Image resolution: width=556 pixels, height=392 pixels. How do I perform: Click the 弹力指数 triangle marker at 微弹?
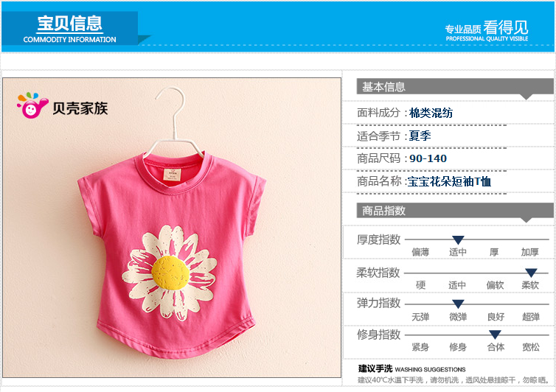click(458, 304)
